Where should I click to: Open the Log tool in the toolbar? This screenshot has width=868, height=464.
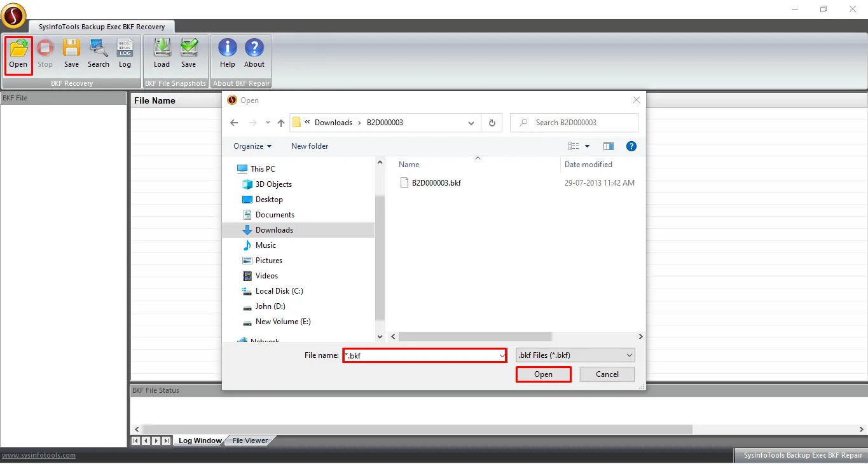pos(125,54)
